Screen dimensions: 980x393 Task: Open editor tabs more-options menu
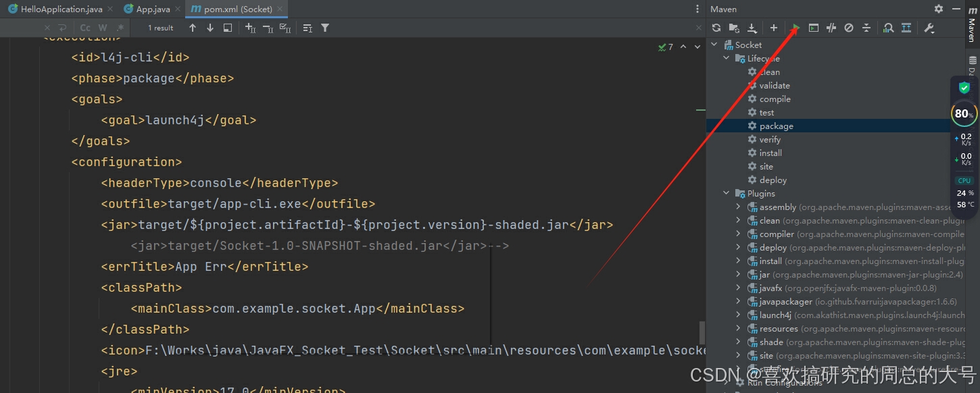click(x=697, y=9)
